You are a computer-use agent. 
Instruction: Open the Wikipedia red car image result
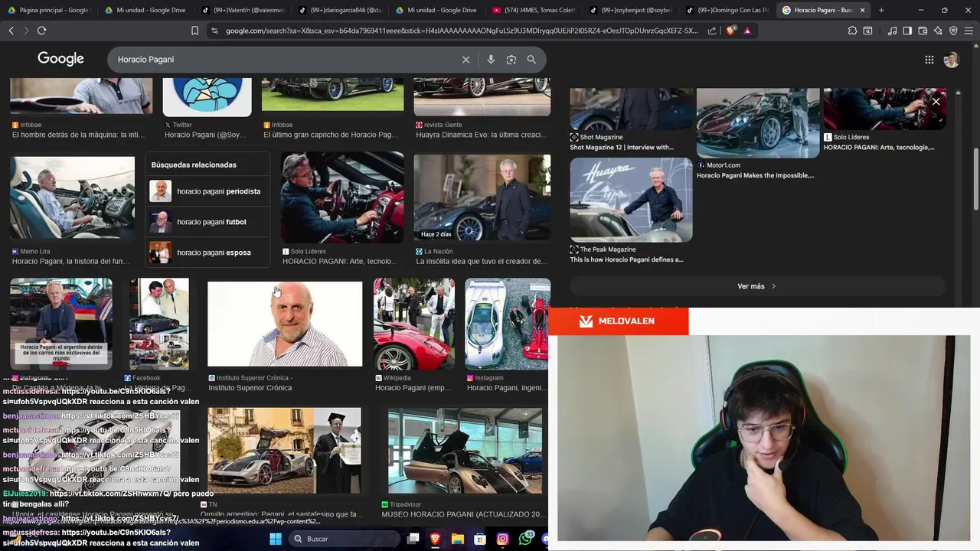pos(414,324)
